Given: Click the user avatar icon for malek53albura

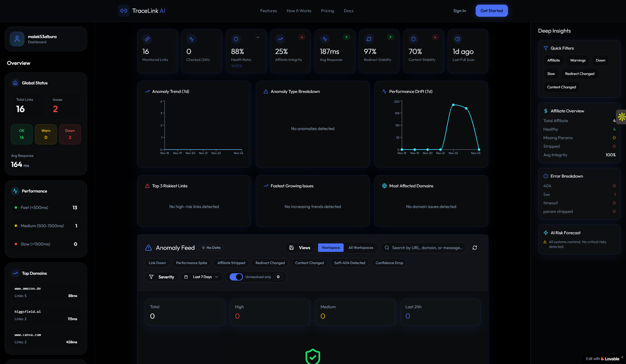Looking at the screenshot, I should pyautogui.click(x=17, y=39).
